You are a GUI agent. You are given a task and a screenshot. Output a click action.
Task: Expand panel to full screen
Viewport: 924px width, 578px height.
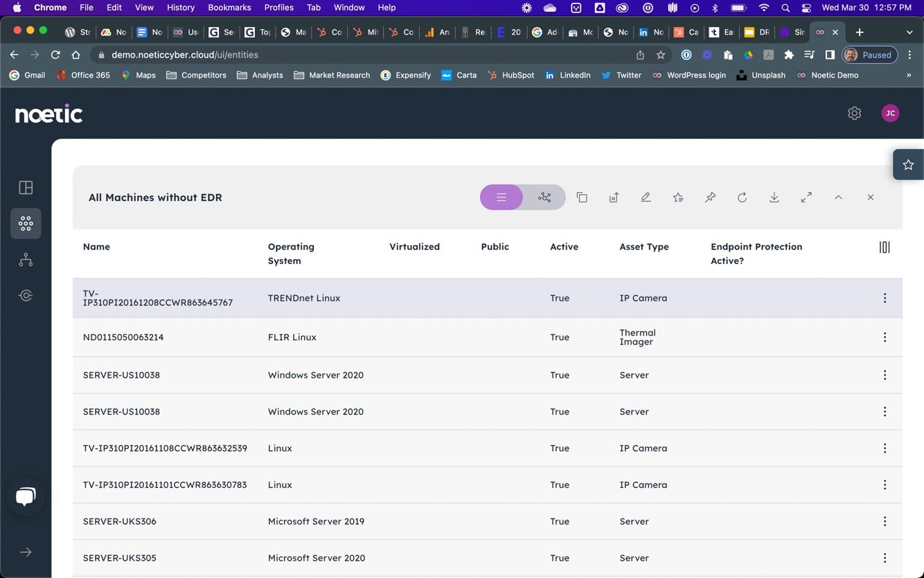(806, 198)
